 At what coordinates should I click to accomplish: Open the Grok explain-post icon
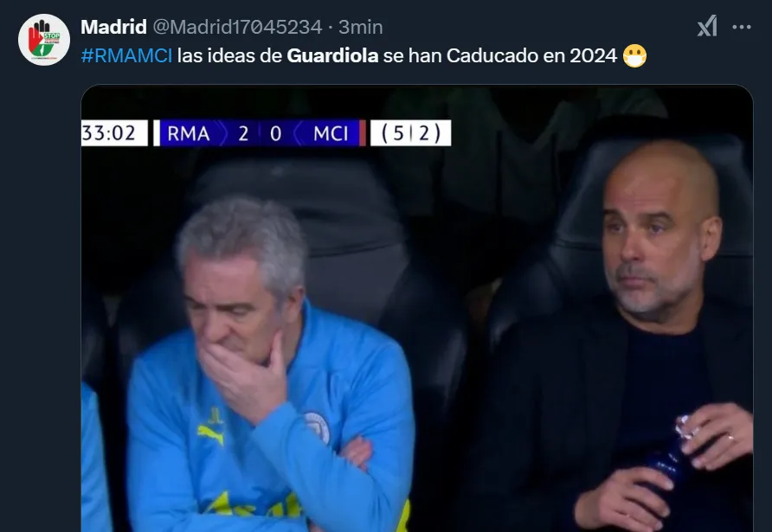707,26
